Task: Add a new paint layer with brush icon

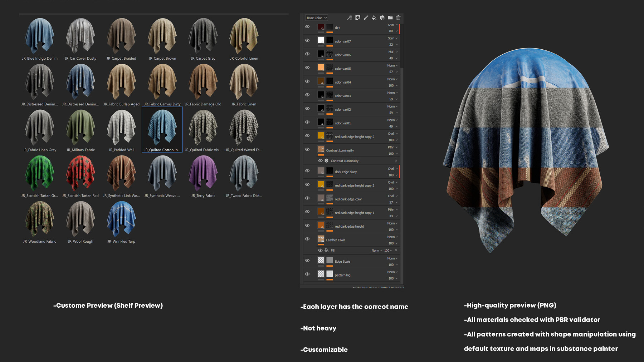Action: pyautogui.click(x=366, y=18)
